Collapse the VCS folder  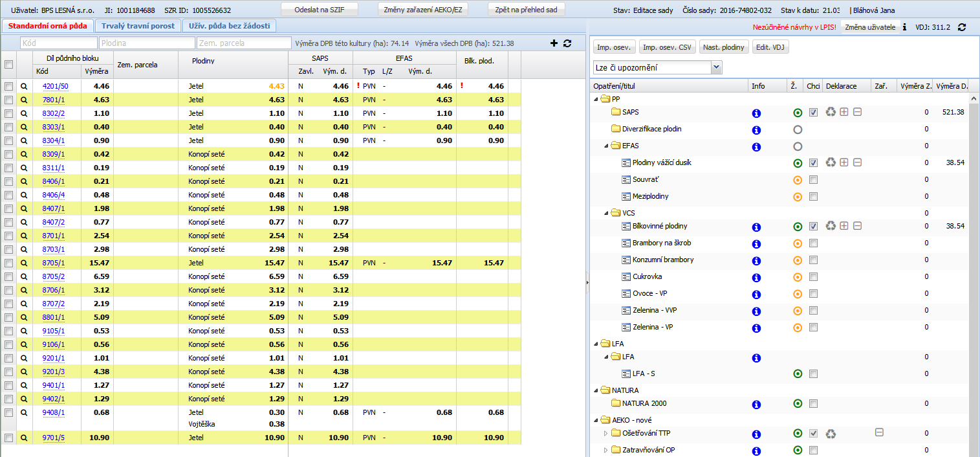click(x=606, y=213)
